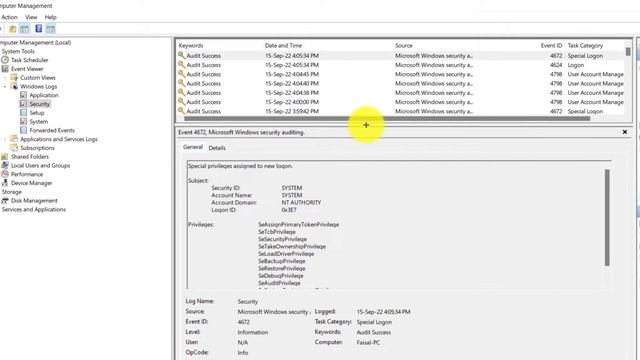Click the Shared Folders icon
The width and height of the screenshot is (640, 360).
pos(5,157)
